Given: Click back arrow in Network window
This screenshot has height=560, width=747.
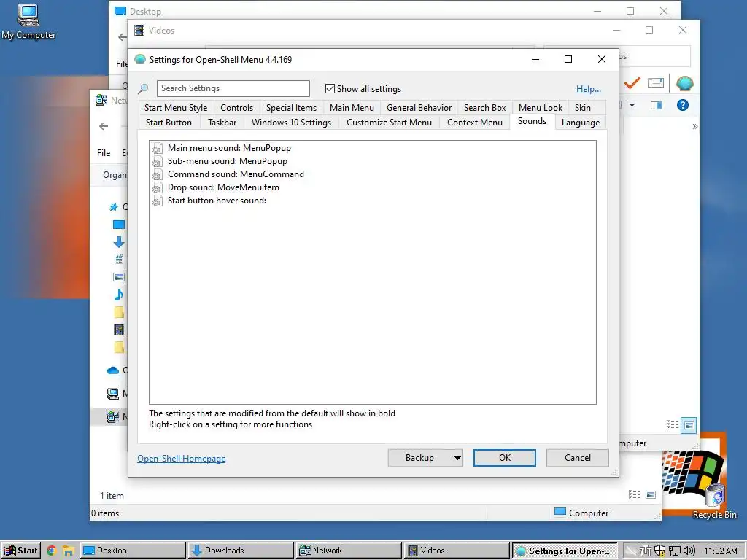Looking at the screenshot, I should coord(104,126).
